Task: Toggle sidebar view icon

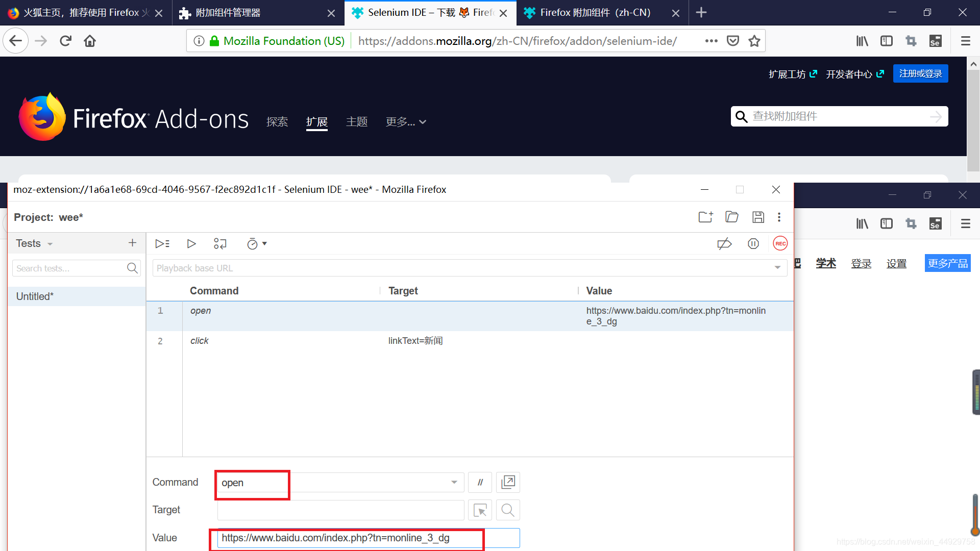Action: 887,41
